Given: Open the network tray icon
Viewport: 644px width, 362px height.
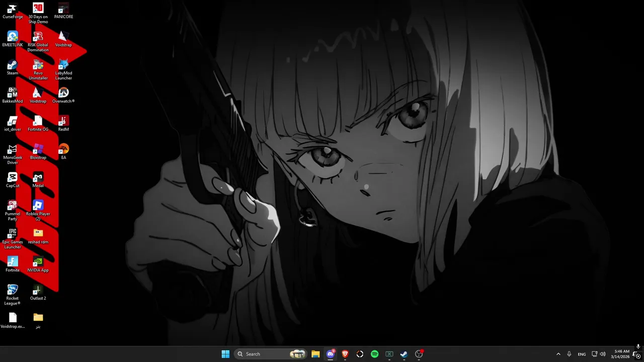Looking at the screenshot, I should 594,354.
